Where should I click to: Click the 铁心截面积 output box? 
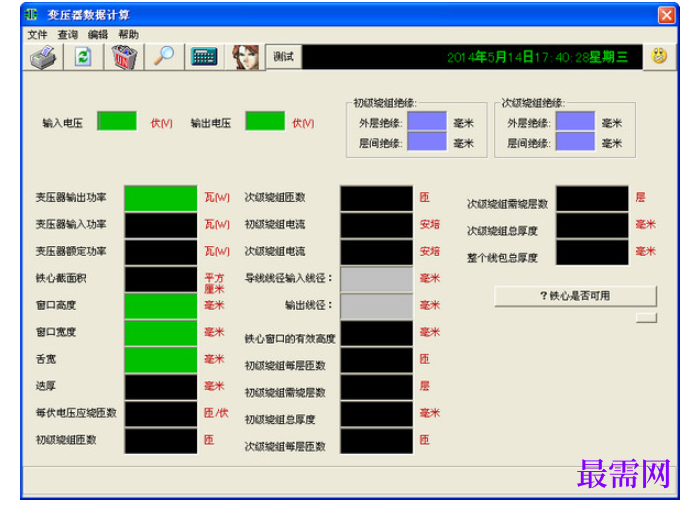tap(161, 280)
